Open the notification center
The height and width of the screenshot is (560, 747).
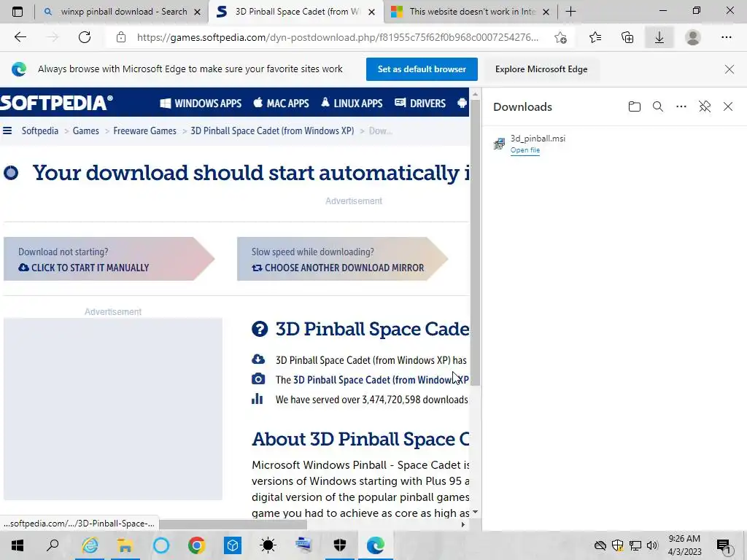[724, 545]
